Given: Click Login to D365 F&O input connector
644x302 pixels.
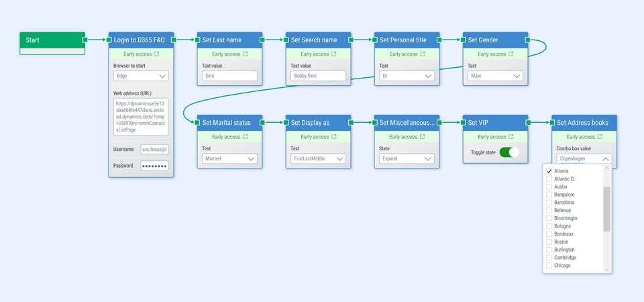Looking at the screenshot, I should 109,40.
